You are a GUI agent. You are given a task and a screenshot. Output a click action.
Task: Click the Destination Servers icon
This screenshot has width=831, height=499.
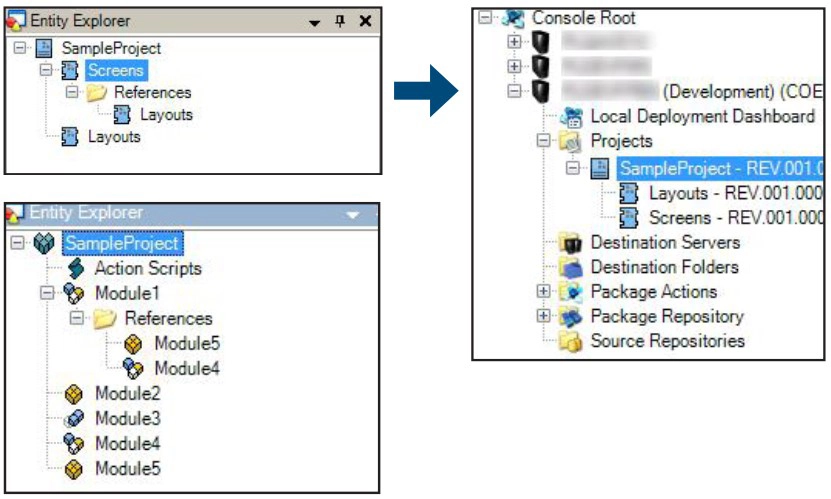tap(572, 243)
